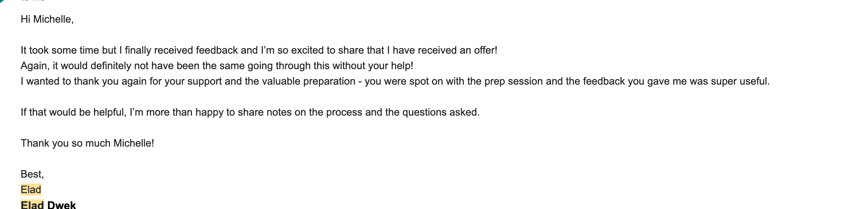The width and height of the screenshot is (868, 209).
Task: Click the words 'share notes on the process'
Action: (x=300, y=112)
